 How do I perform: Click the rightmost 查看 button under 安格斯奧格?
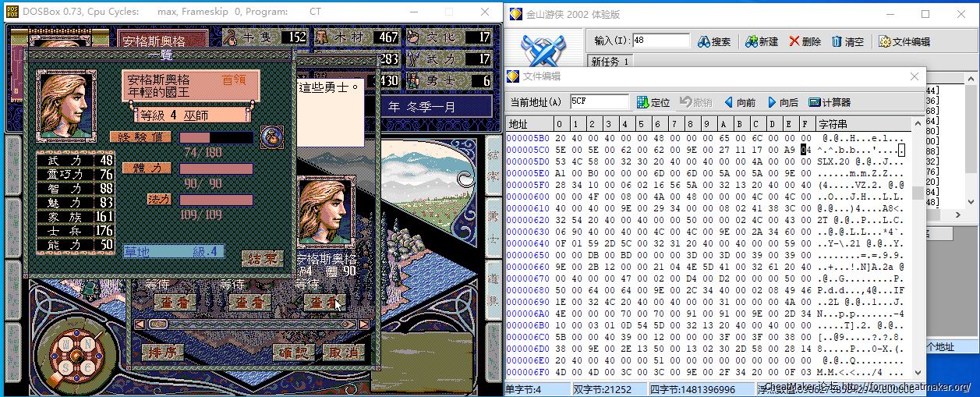click(326, 302)
